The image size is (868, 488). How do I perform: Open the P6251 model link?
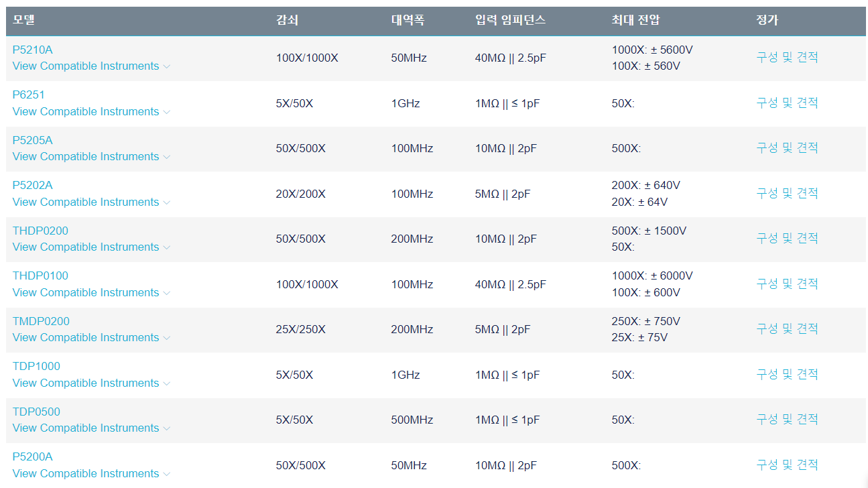29,95
